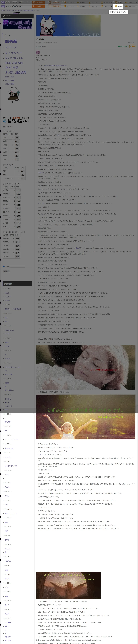Vote for 東京都 in the location poll
Viewport: 138px width, 644px height.
(x=18, y=201)
